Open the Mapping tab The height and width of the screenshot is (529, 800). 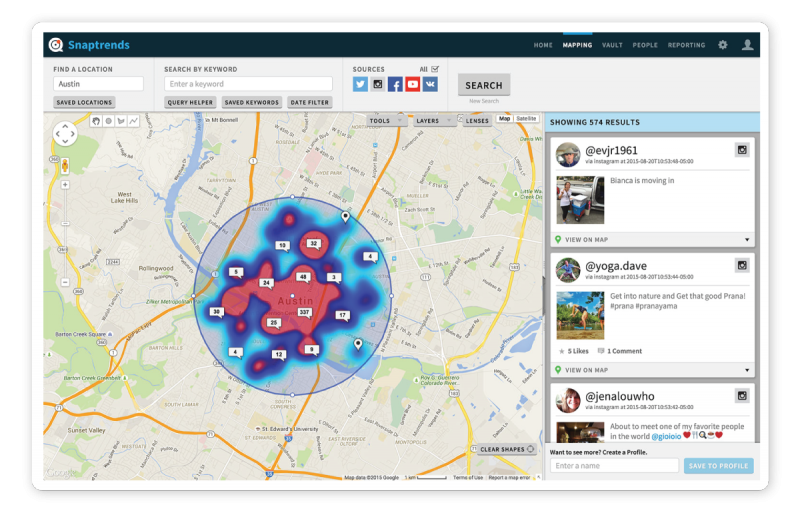click(x=578, y=45)
